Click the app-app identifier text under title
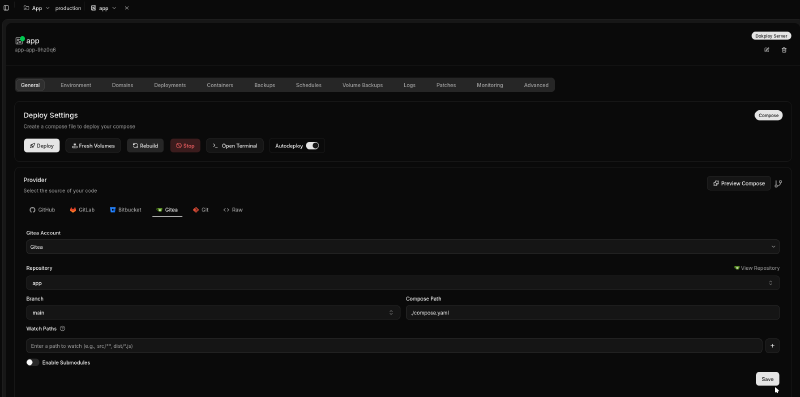Screen dimensions: 800x397 click(36, 50)
